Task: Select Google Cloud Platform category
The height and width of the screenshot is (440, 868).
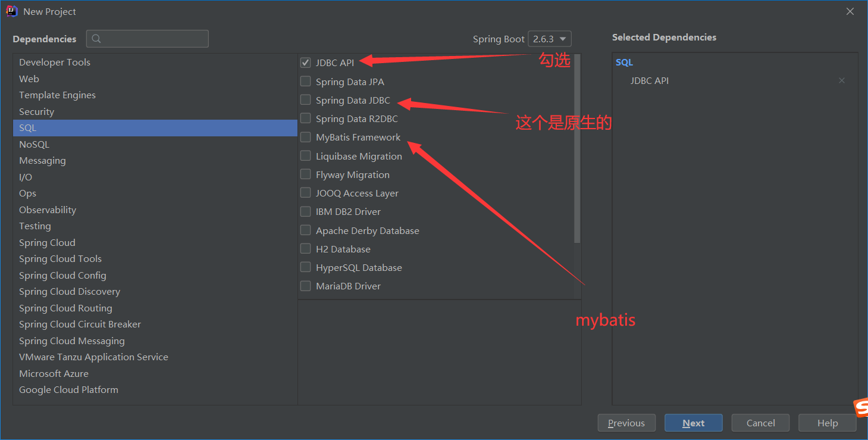Action: (155, 389)
